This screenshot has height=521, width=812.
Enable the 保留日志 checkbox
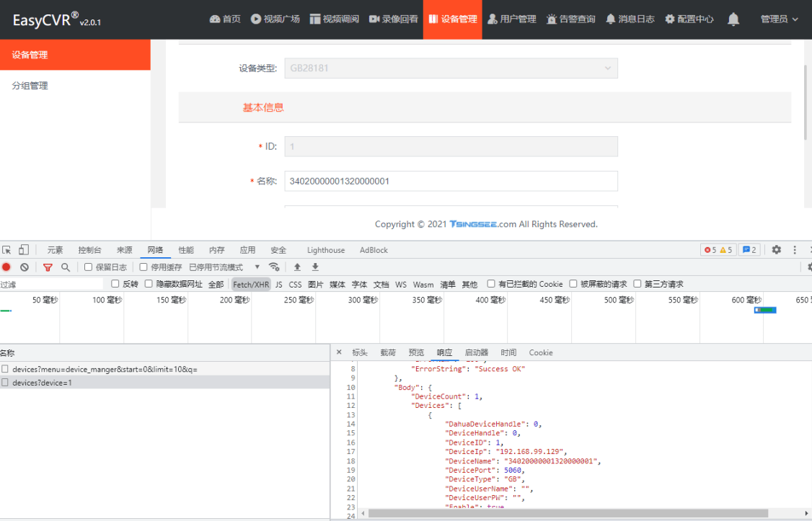(x=89, y=267)
